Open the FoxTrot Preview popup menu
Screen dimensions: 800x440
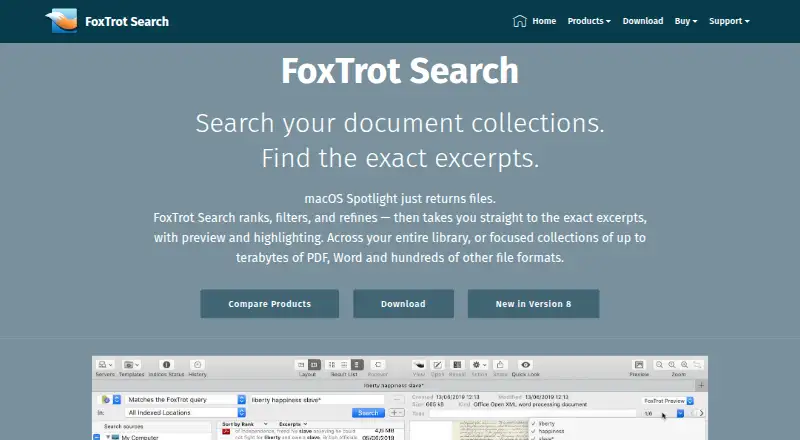coord(668,401)
